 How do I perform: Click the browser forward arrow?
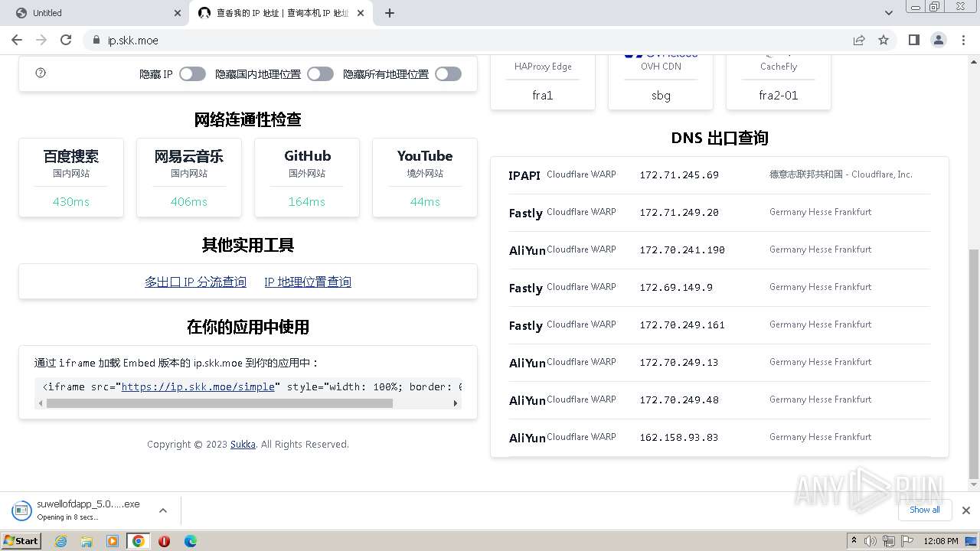tap(41, 40)
